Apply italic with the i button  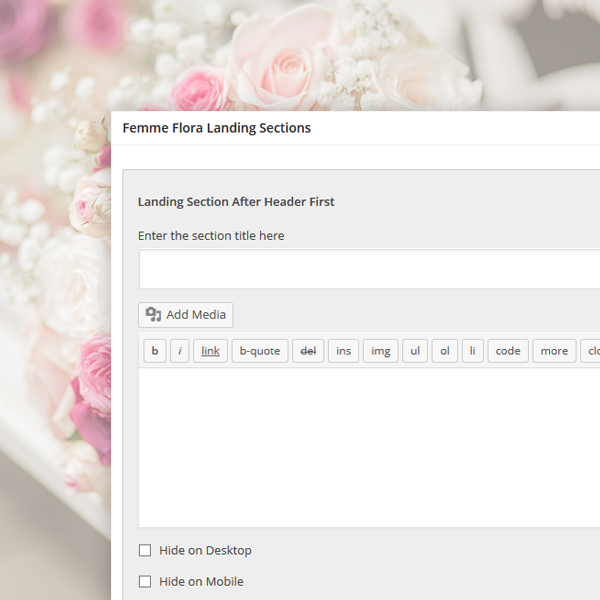(x=179, y=351)
